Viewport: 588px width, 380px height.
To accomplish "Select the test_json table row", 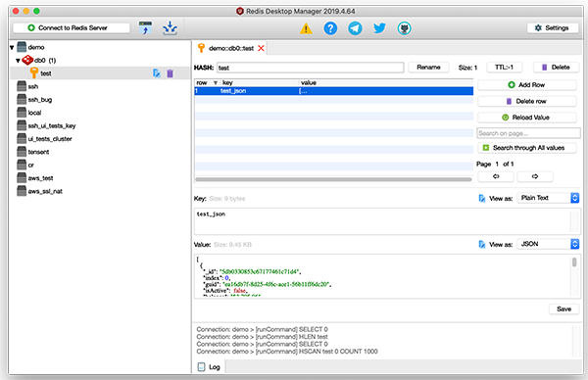I will [334, 91].
